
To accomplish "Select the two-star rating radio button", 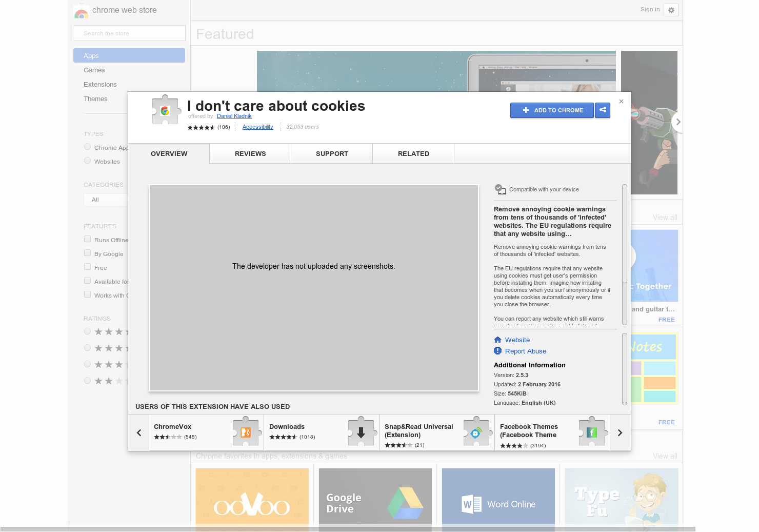I will (x=87, y=381).
